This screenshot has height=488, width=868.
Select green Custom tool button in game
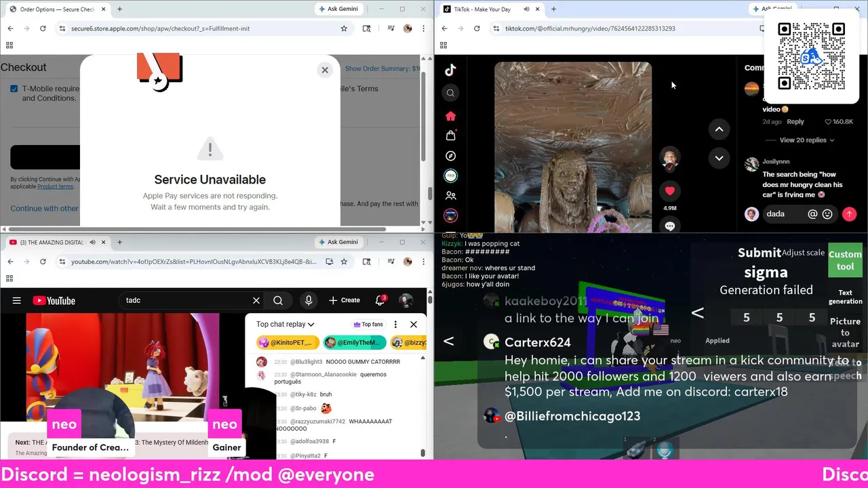(845, 260)
